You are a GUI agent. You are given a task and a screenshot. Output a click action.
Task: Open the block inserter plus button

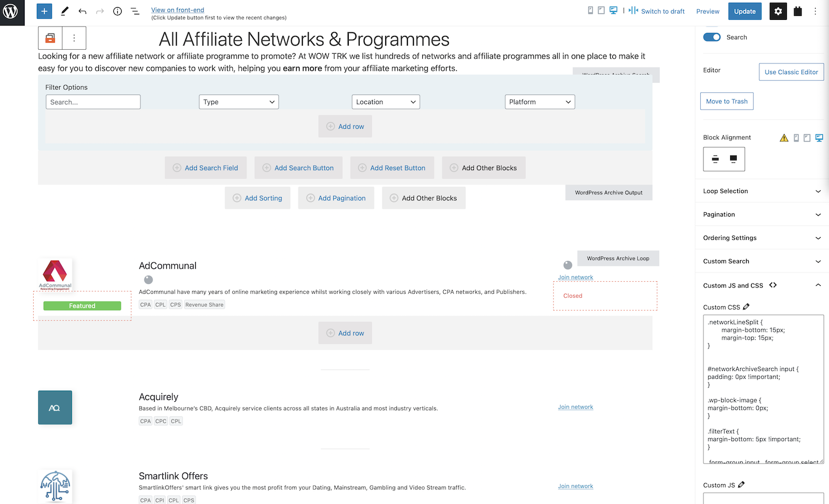coord(44,11)
